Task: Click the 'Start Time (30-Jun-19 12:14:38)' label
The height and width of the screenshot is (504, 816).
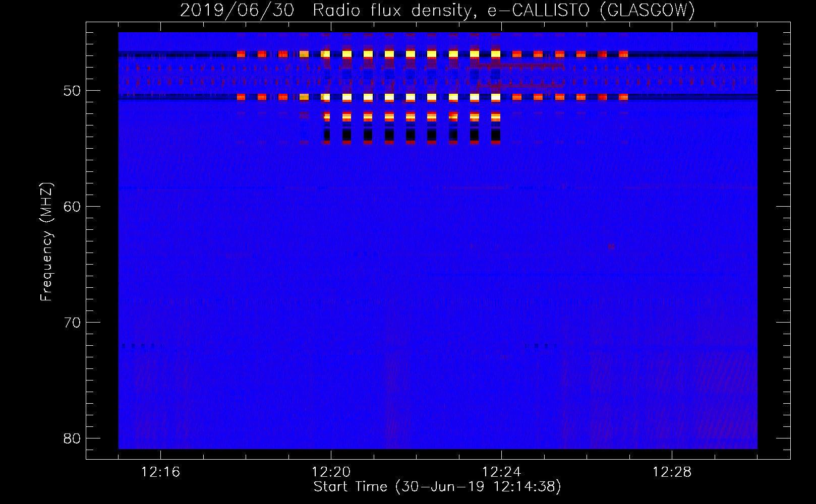Action: pos(437,487)
